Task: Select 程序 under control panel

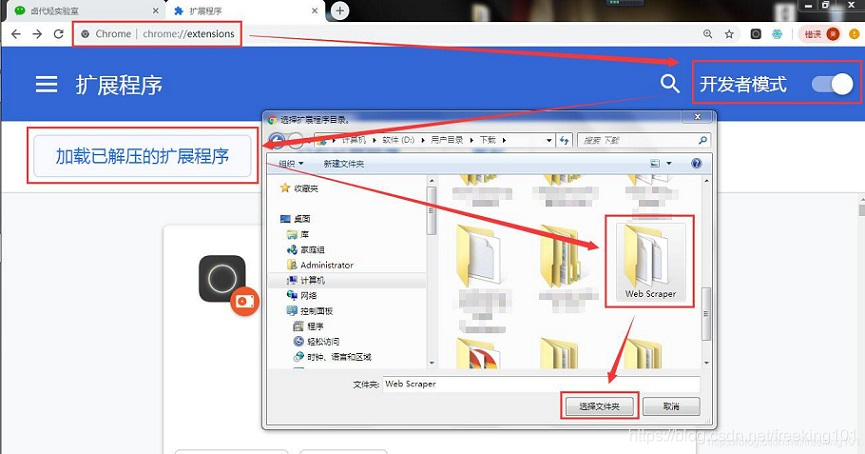Action: click(x=309, y=327)
